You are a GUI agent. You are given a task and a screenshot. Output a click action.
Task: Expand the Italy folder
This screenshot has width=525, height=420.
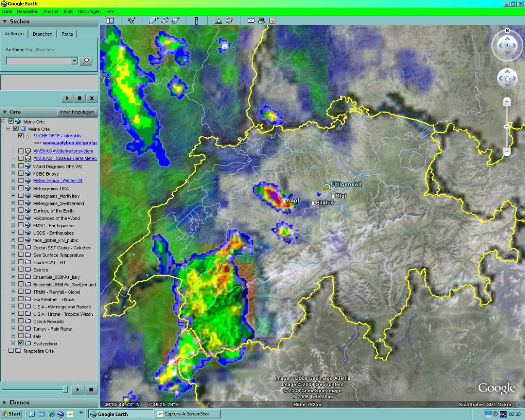(13, 336)
